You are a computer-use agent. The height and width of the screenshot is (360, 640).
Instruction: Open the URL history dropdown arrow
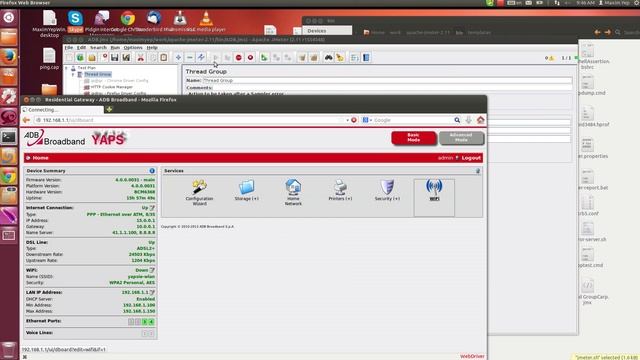(347, 120)
